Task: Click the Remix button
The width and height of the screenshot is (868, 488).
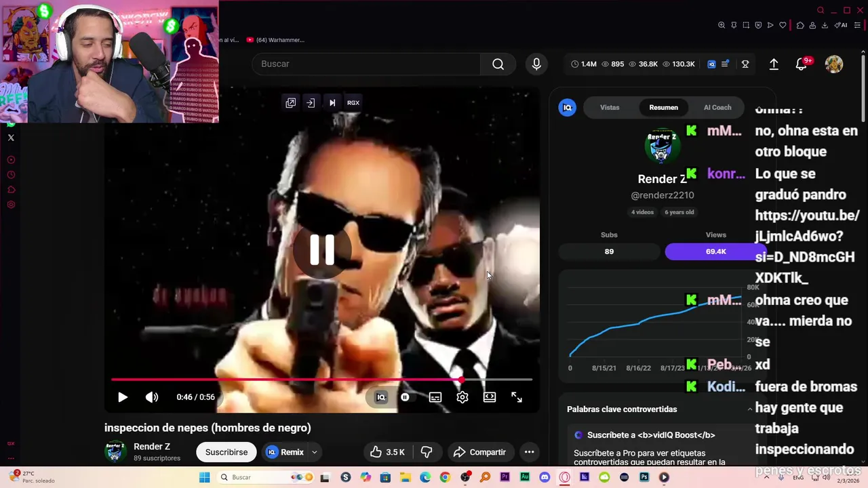Action: (x=285, y=452)
